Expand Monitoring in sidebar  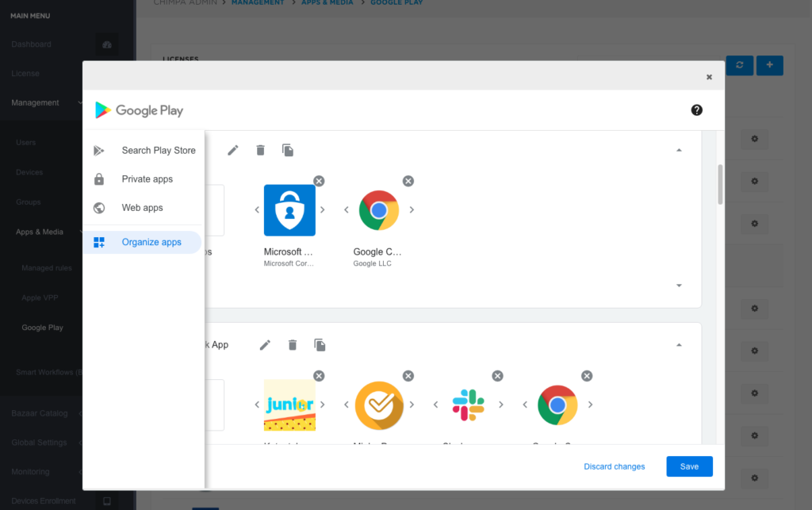(31, 472)
